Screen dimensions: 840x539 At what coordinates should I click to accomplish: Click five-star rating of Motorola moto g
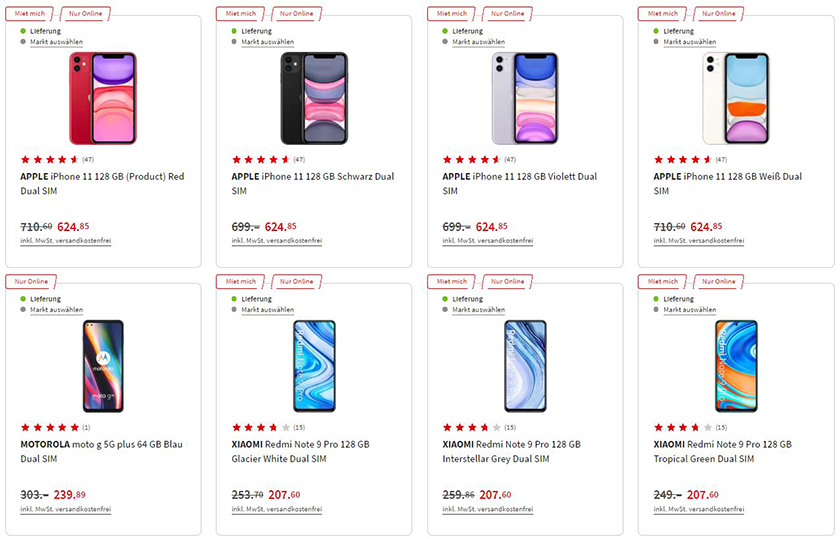point(49,427)
